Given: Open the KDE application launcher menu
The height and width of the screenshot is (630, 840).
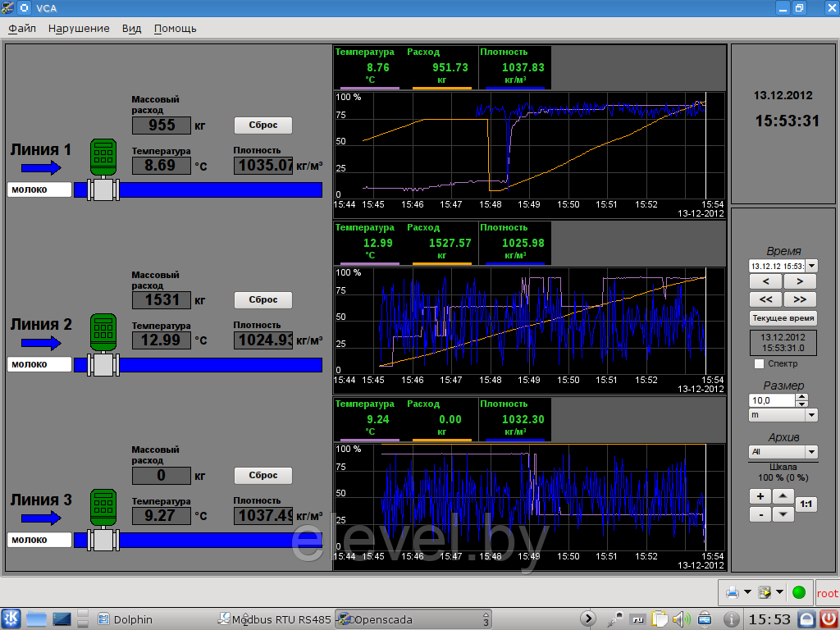Looking at the screenshot, I should coord(11,619).
